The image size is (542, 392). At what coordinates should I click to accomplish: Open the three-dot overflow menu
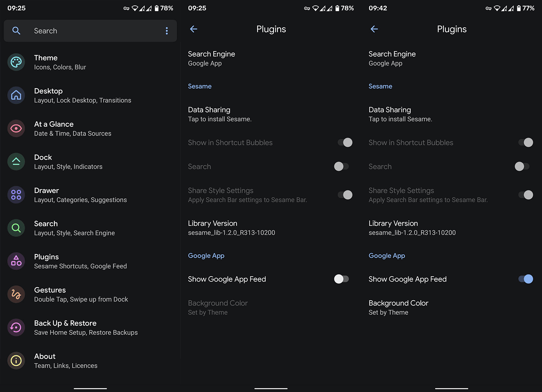click(167, 31)
